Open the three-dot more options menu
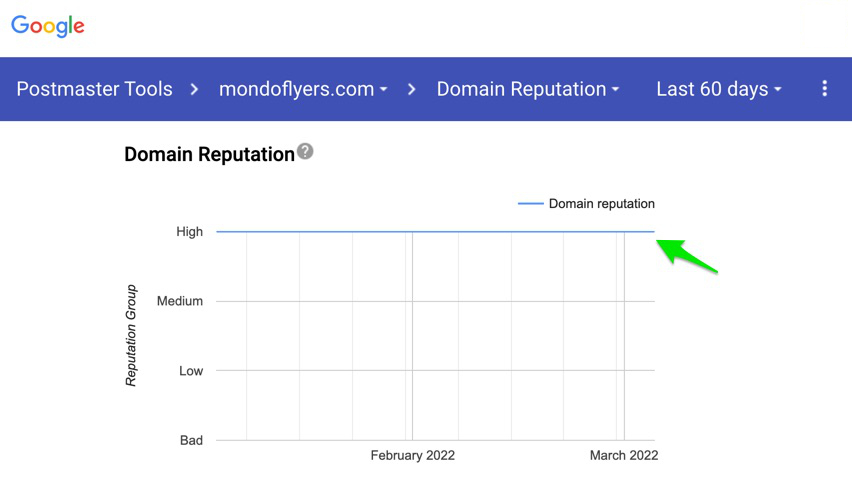This screenshot has height=479, width=852. click(824, 89)
